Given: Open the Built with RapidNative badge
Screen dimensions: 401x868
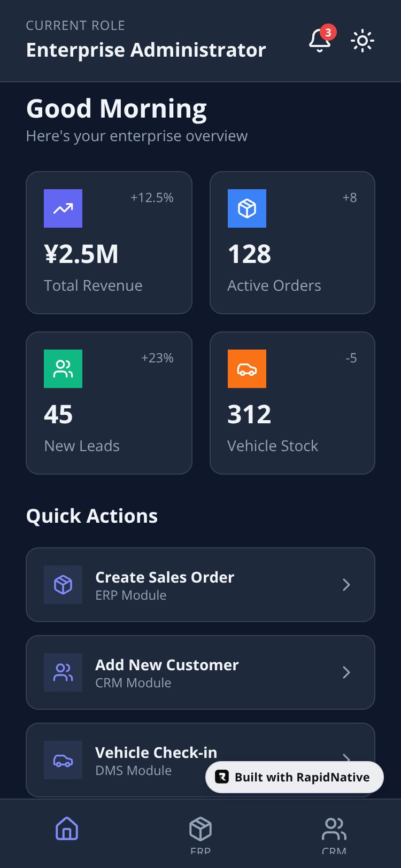Looking at the screenshot, I should 295,777.
